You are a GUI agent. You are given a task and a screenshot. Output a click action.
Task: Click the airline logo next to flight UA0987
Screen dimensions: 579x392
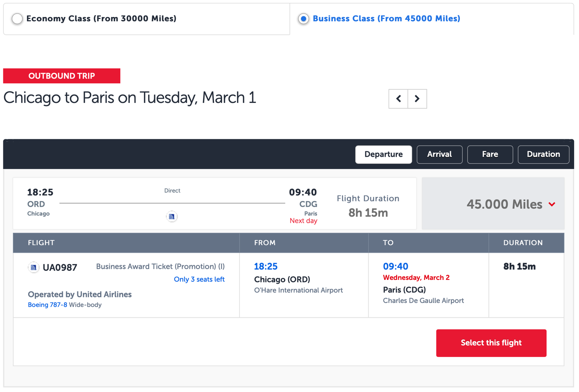coord(33,267)
